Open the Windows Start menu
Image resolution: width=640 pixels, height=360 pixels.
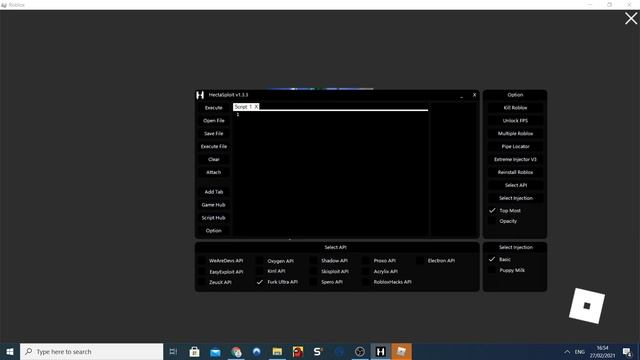(x=10, y=351)
